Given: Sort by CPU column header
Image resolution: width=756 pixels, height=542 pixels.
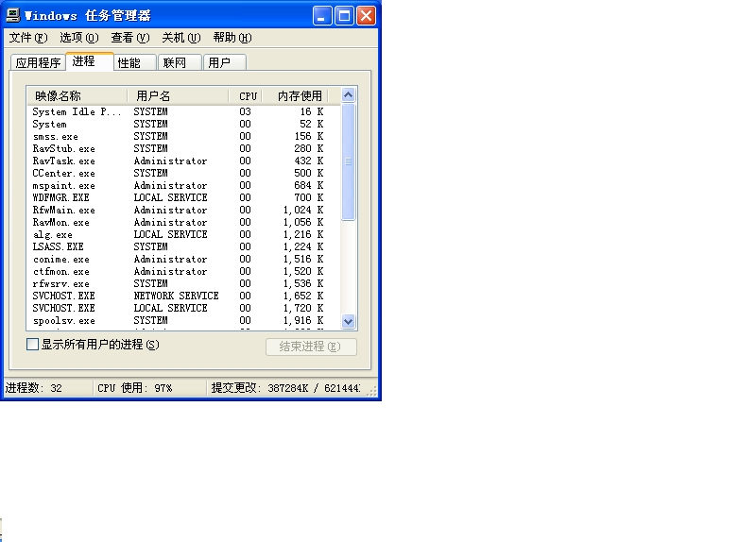Looking at the screenshot, I should tap(245, 96).
